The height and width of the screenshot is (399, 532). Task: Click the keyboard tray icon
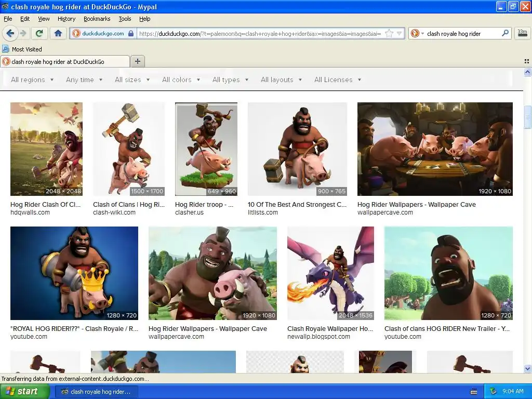click(474, 392)
